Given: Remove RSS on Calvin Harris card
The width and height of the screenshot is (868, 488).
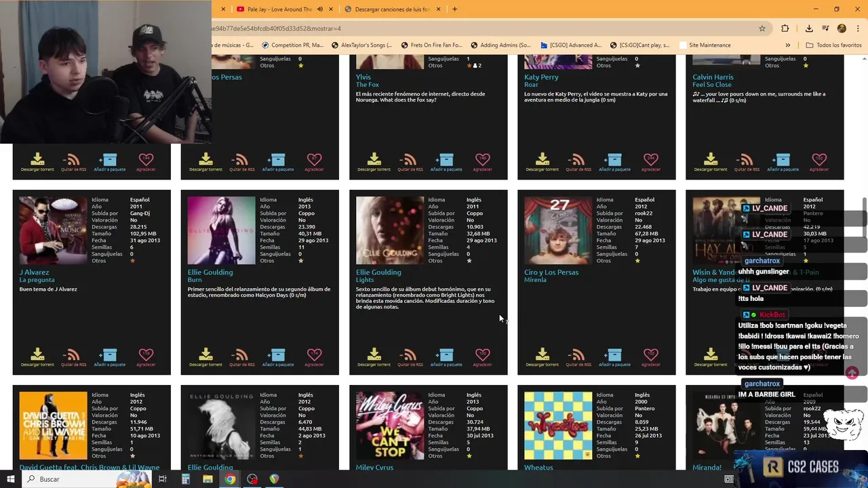Looking at the screenshot, I should tap(746, 162).
